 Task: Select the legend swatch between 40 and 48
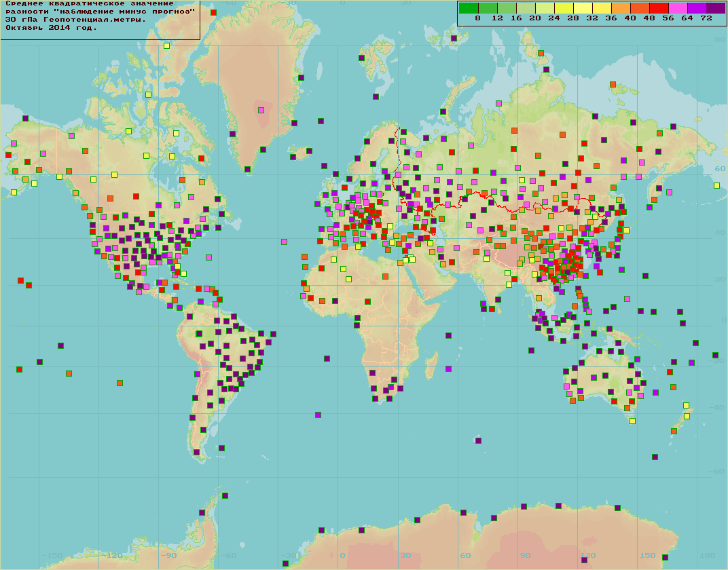coord(640,7)
